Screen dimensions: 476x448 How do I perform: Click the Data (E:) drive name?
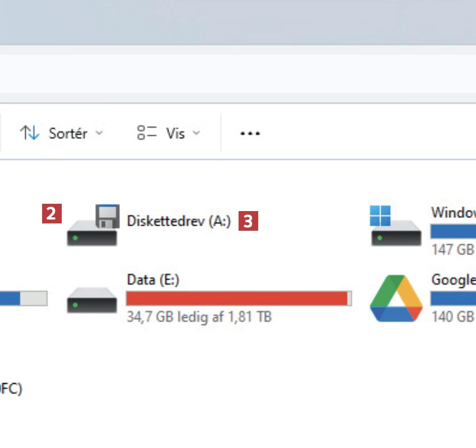[x=153, y=280]
